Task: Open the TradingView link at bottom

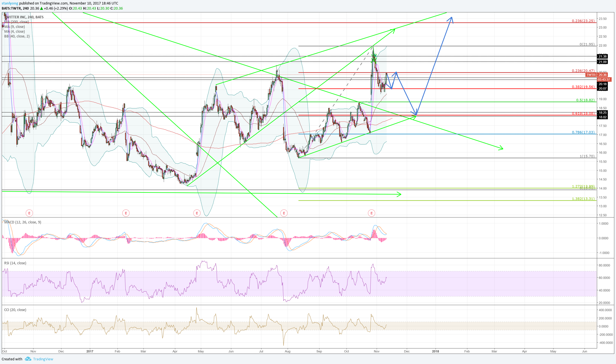Action: click(43, 359)
